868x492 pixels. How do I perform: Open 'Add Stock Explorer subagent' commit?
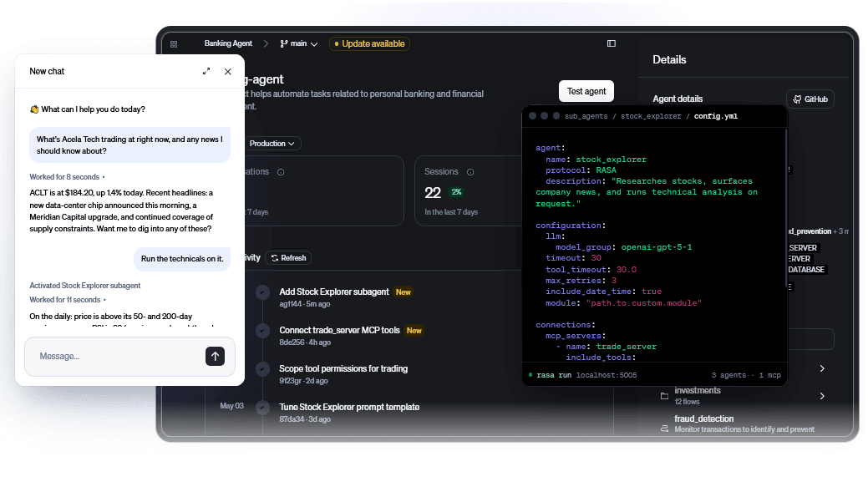tap(334, 292)
